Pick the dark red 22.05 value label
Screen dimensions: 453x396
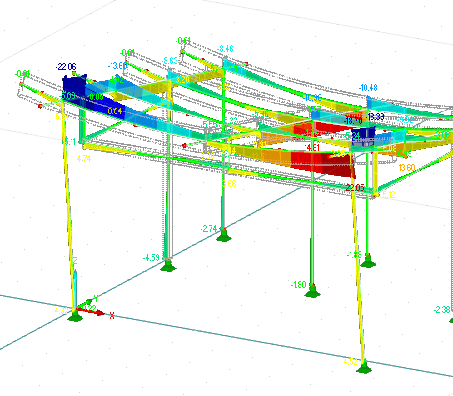point(355,188)
